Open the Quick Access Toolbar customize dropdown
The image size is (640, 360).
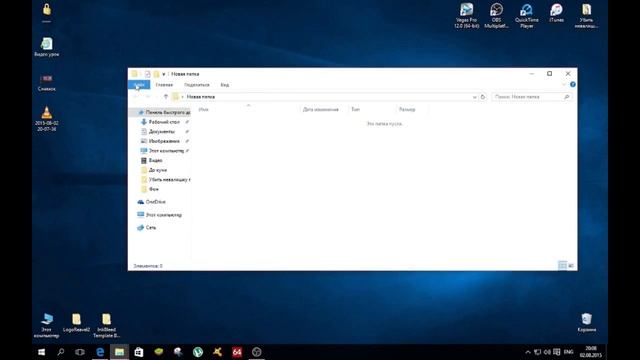point(164,74)
